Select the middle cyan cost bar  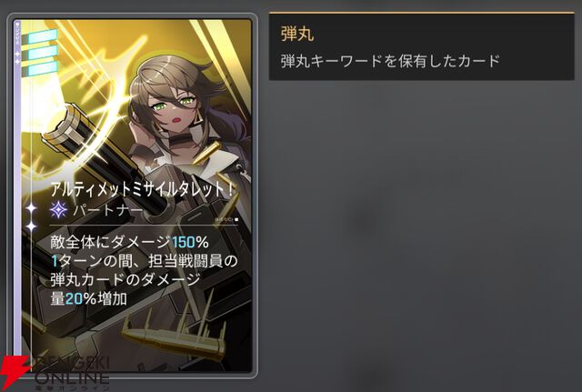click(x=43, y=53)
